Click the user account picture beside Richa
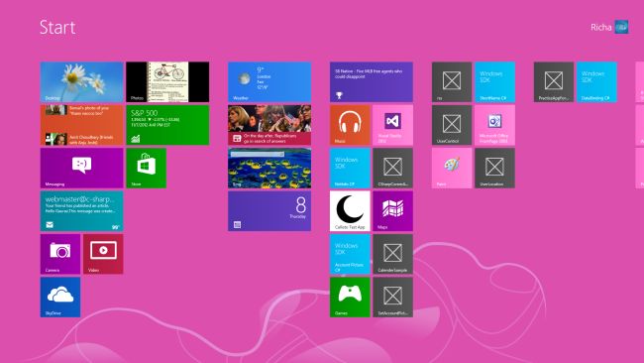Image resolution: width=644 pixels, height=363 pixels. [x=621, y=27]
